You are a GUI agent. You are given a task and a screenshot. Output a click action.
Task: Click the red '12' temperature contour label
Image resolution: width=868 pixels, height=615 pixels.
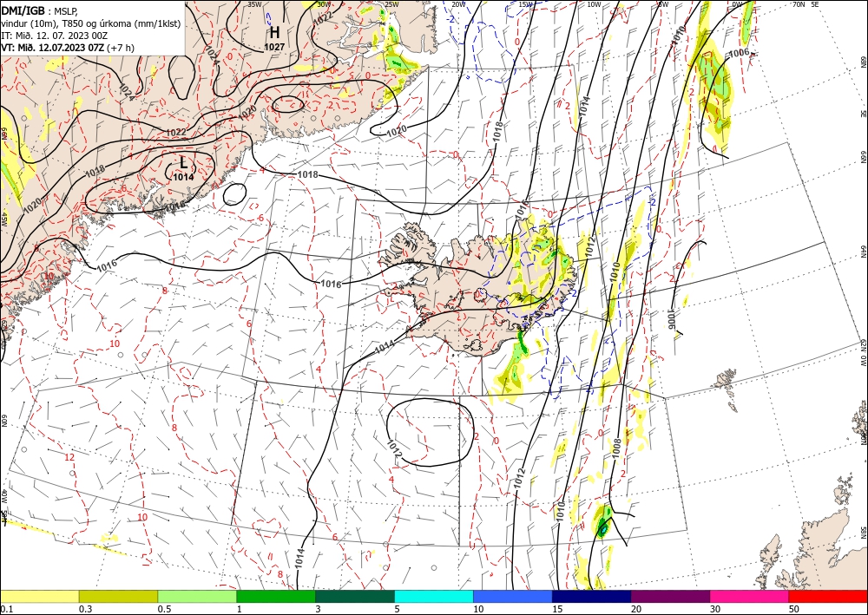coord(69,457)
